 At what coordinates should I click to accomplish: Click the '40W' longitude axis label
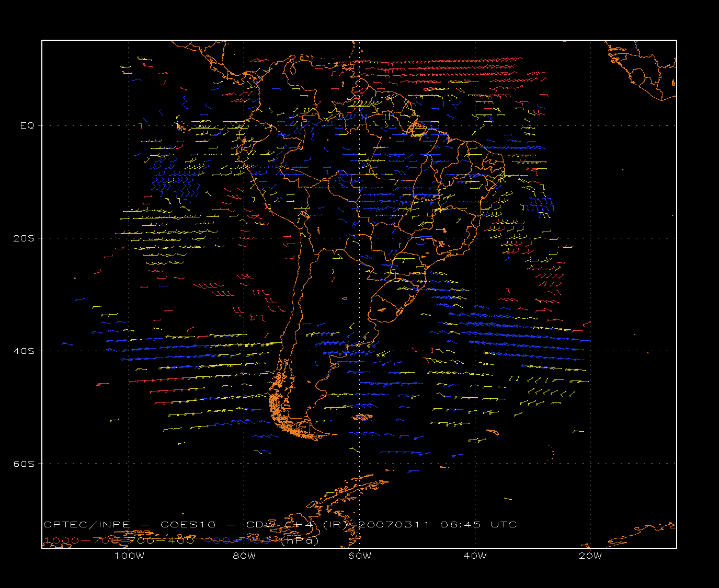tap(475, 556)
